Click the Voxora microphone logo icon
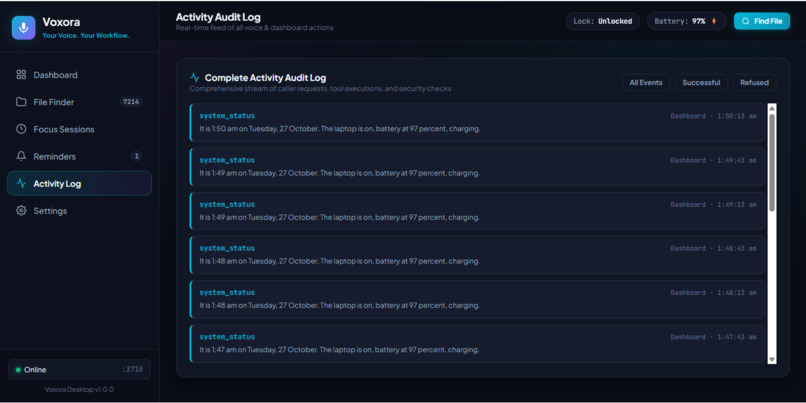The height and width of the screenshot is (403, 806). [24, 28]
